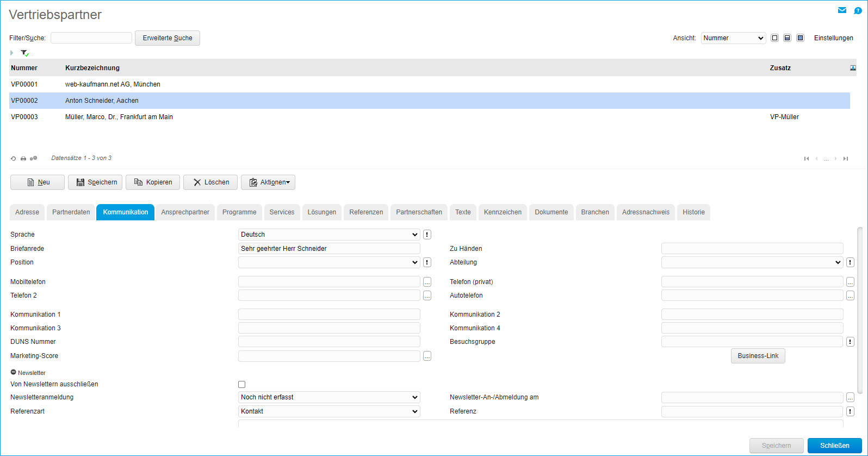Click the blue Schließen button

tap(835, 446)
